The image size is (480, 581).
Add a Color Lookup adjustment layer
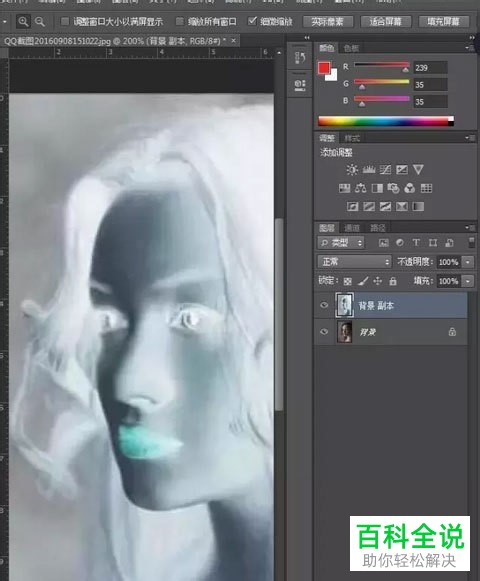tap(426, 188)
